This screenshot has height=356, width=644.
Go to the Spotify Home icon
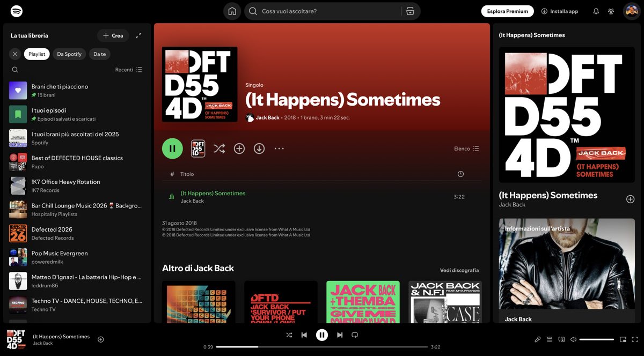[x=232, y=11]
